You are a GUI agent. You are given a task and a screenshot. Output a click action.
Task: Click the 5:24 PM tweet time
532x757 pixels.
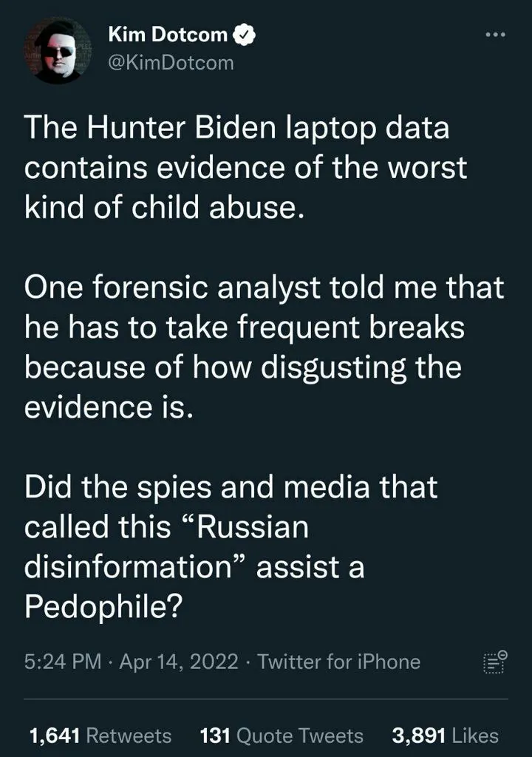62,662
